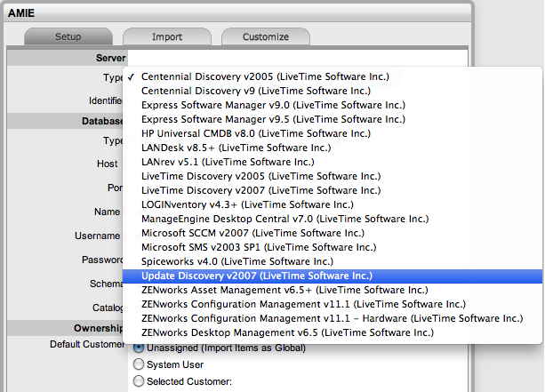Select Express Software Manager v9.0
Screen dimensions: 545x392
pos(273,105)
